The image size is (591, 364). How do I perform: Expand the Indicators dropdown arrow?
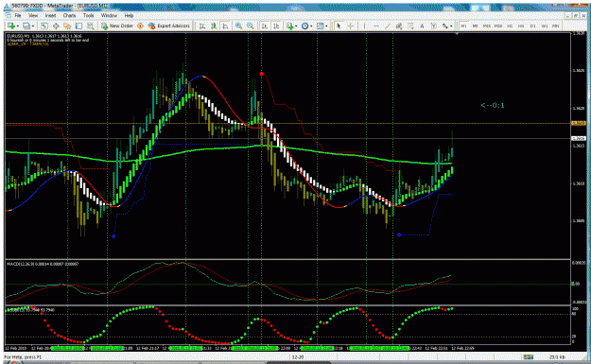[x=296, y=26]
